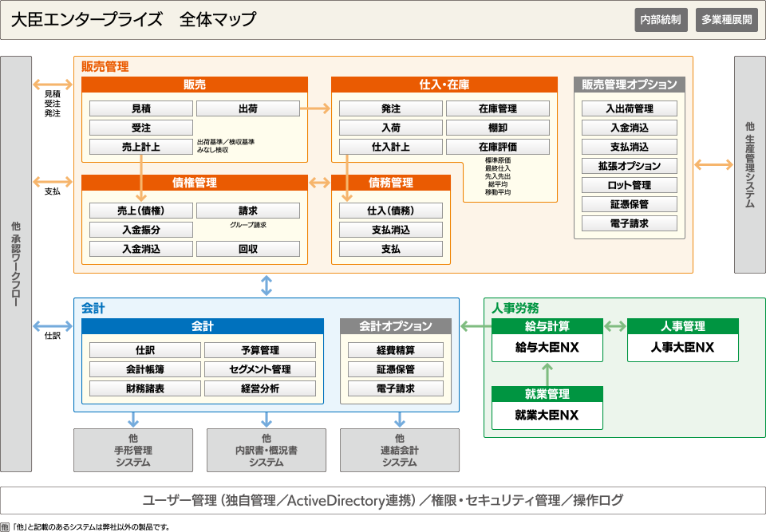Viewport: 766px width, 532px height.
Task: Click the 請求 box in 債権管理
Action: point(248,211)
